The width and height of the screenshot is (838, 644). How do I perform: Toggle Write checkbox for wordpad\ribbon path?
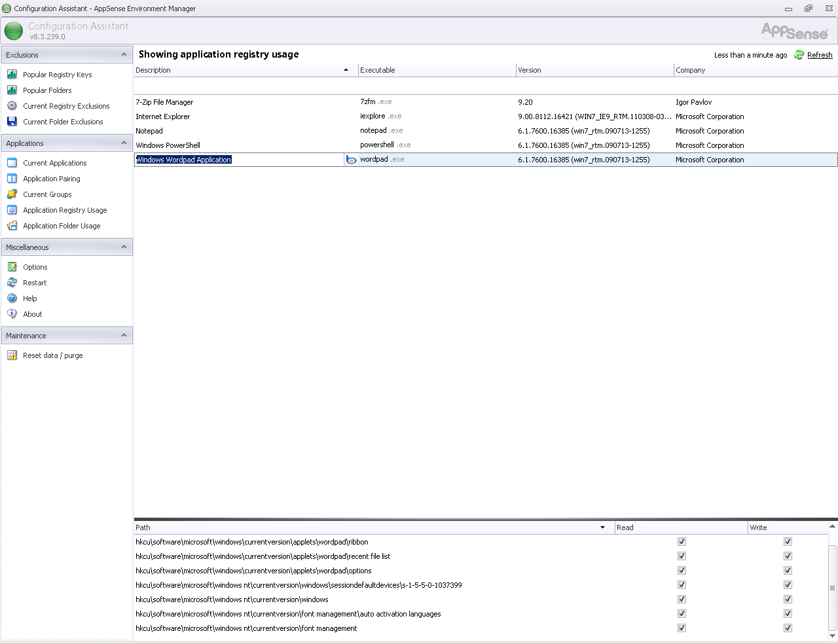[x=788, y=541]
